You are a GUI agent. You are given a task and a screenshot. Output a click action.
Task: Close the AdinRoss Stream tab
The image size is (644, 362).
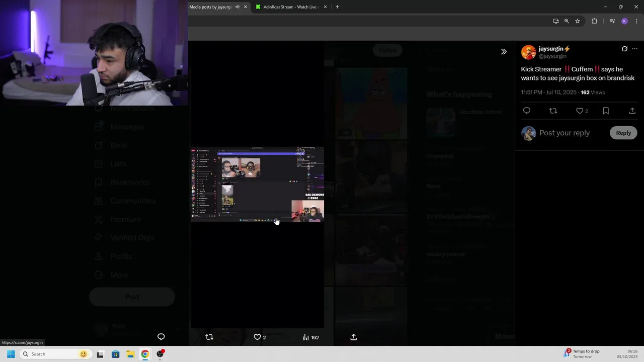click(325, 7)
